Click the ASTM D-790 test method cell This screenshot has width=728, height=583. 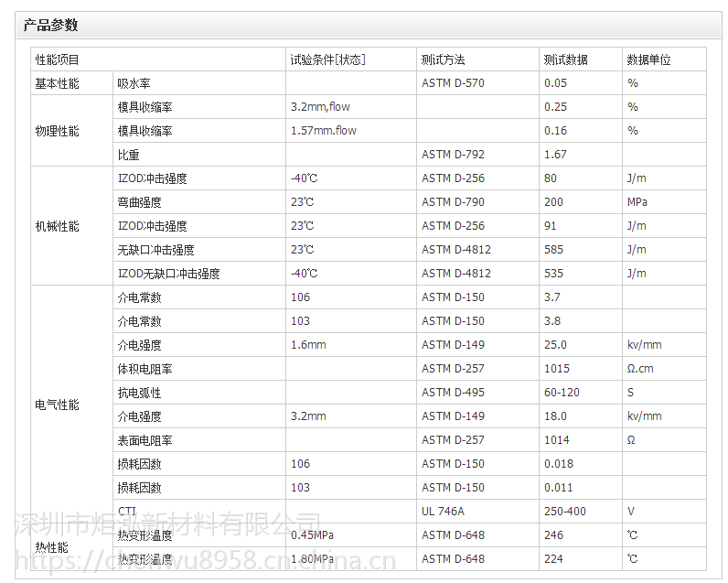coord(453,202)
